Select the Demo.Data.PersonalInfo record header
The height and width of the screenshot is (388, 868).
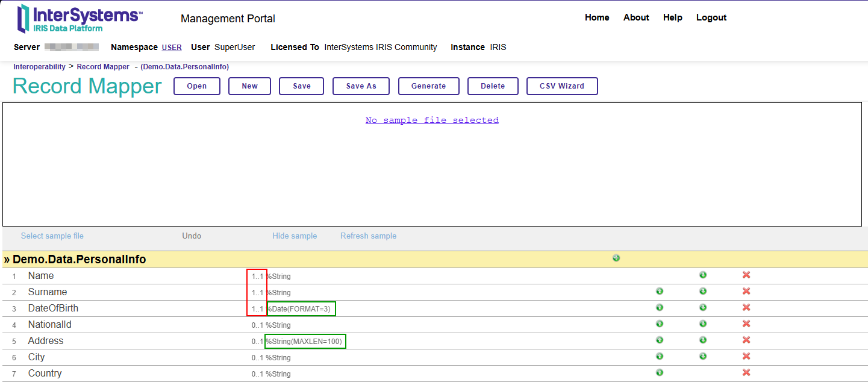point(79,260)
